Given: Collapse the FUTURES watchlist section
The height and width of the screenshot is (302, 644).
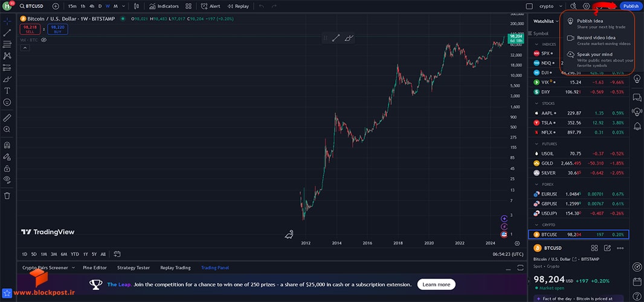Looking at the screenshot, I should pyautogui.click(x=537, y=144).
